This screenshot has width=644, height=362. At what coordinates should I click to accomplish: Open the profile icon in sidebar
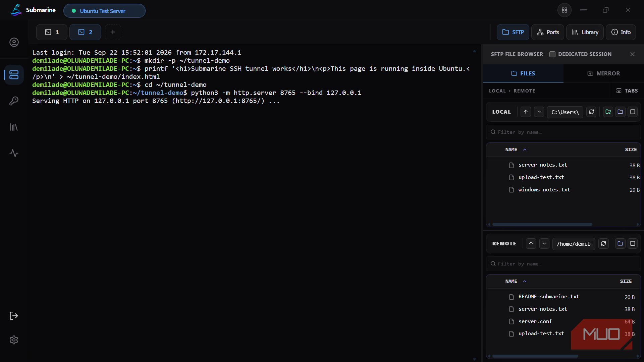coord(14,42)
